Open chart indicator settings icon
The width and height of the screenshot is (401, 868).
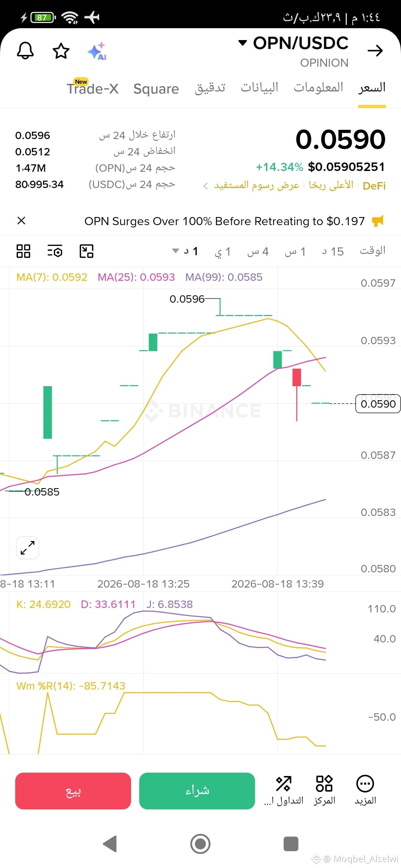pyautogui.click(x=55, y=251)
